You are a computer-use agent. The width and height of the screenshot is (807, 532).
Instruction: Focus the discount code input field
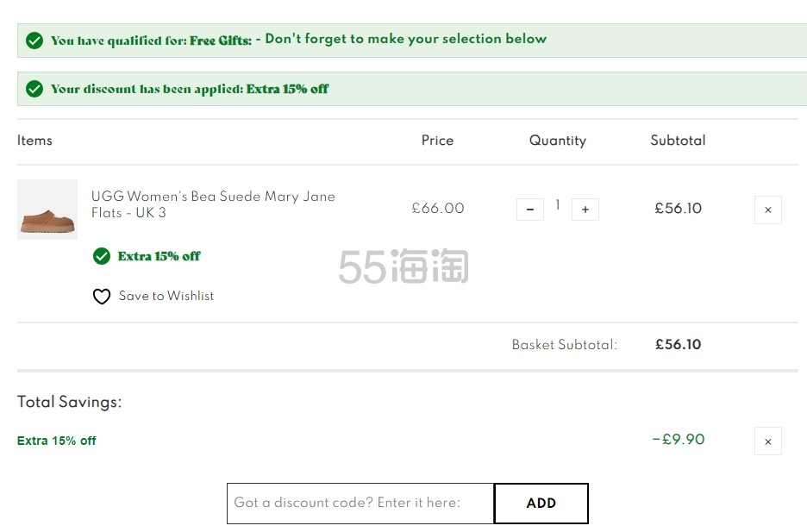point(360,504)
